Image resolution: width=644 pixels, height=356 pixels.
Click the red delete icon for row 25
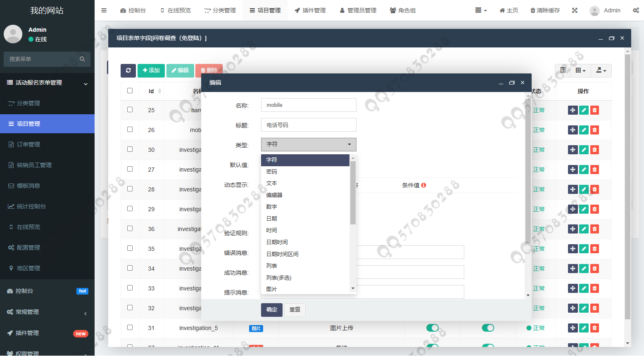pos(594,110)
